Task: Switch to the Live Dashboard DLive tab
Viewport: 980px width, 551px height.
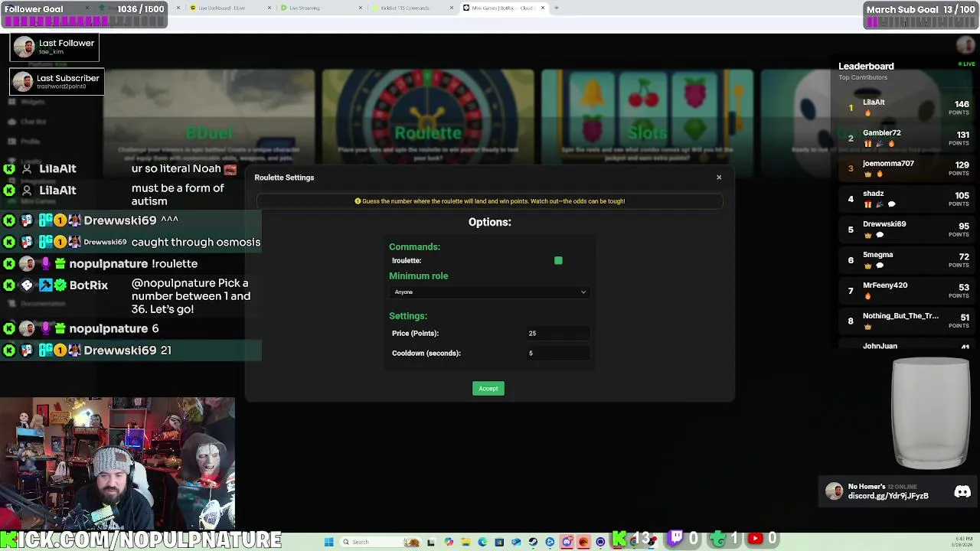Action: 230,8
